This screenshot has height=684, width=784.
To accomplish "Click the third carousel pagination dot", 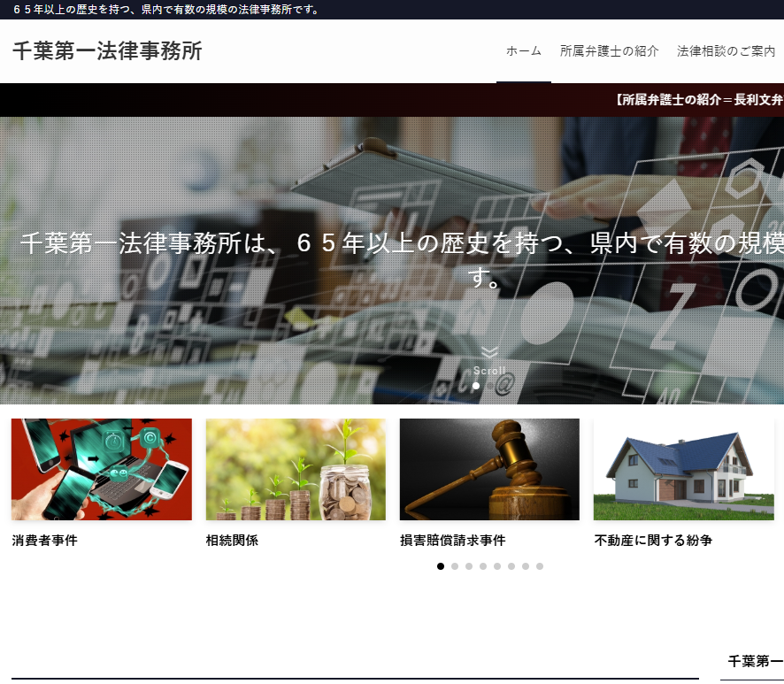I will [468, 565].
